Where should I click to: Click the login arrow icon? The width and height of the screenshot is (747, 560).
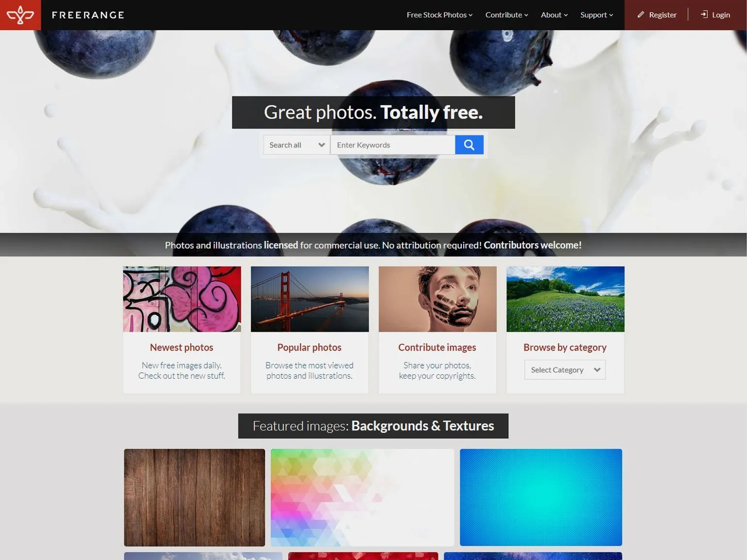pyautogui.click(x=704, y=15)
